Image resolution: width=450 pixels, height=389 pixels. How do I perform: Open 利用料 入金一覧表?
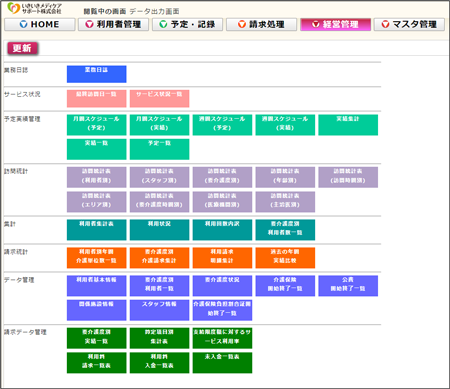pyautogui.click(x=159, y=363)
